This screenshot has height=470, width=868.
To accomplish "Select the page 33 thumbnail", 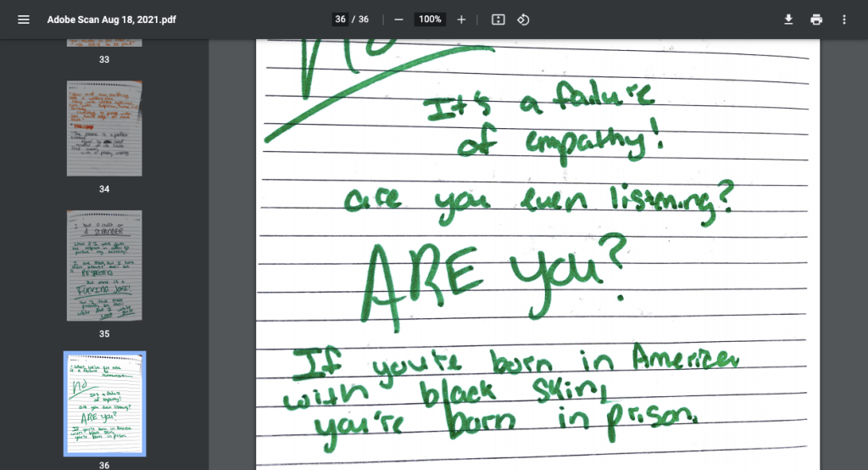I will coord(104,42).
